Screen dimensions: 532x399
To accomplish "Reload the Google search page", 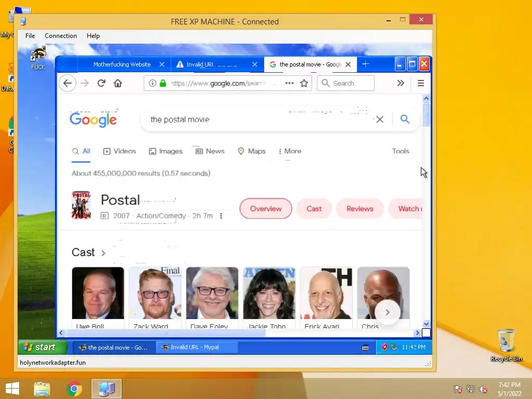I will tap(101, 83).
